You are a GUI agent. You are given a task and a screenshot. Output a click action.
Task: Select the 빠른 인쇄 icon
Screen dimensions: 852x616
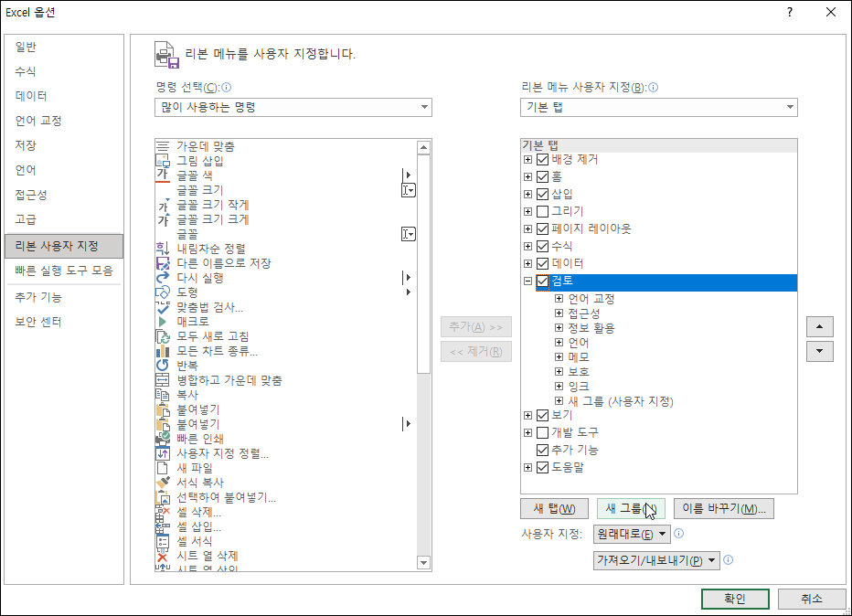(x=163, y=439)
